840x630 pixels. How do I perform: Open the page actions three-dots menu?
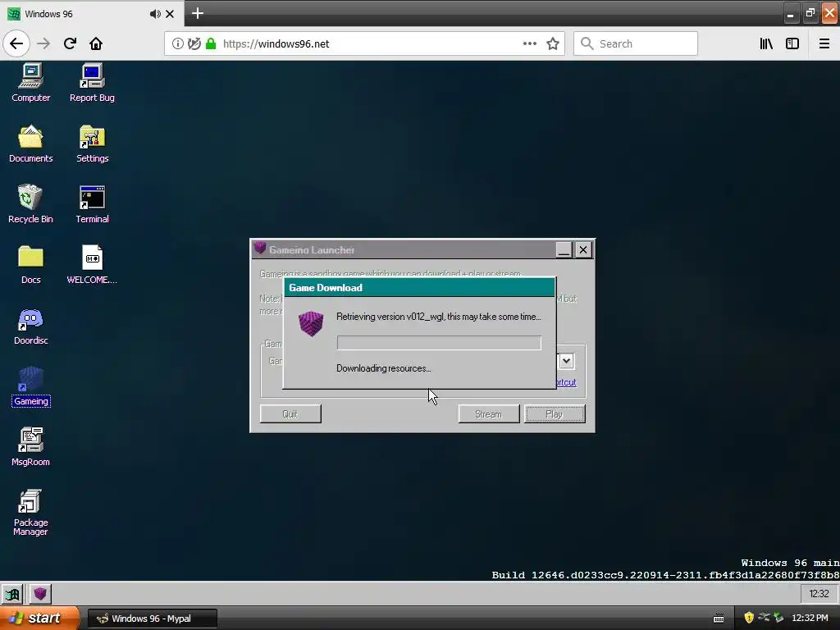530,43
